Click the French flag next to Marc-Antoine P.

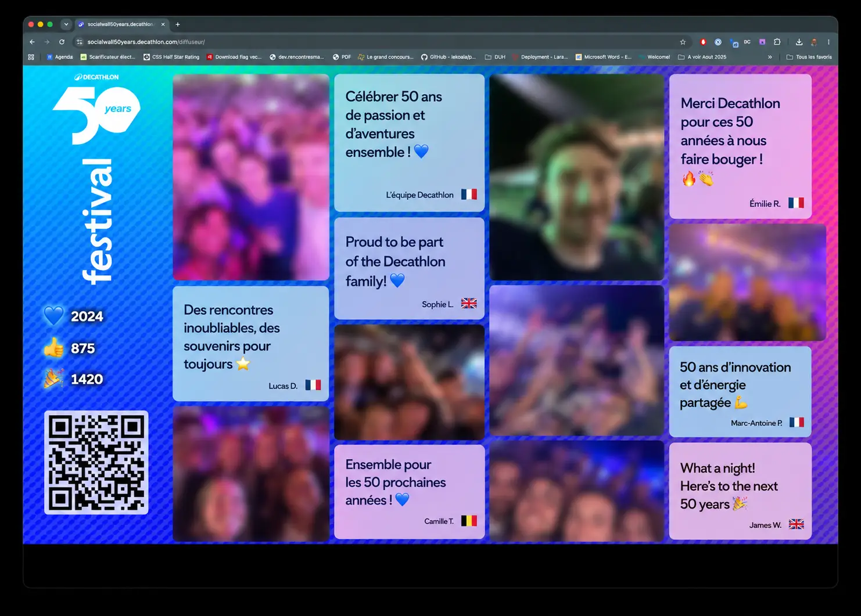797,422
